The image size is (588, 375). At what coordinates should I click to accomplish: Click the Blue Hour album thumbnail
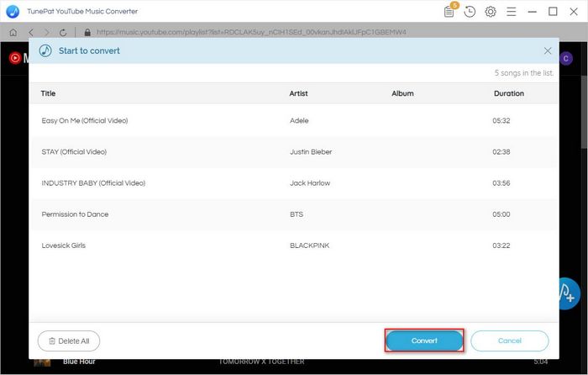(x=42, y=362)
